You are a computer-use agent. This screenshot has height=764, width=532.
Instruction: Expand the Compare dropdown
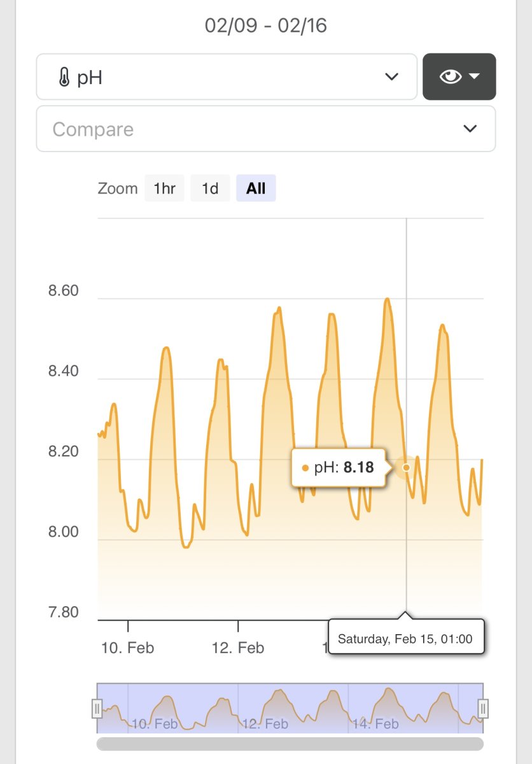click(265, 129)
